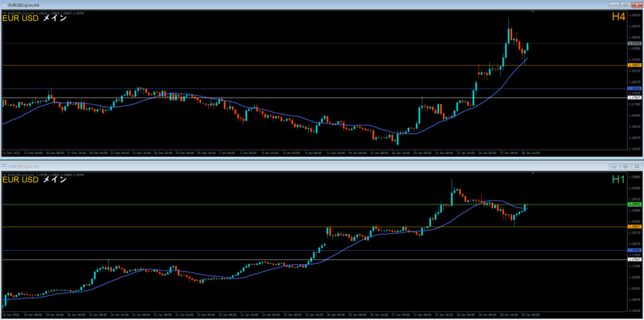Minimize the H1 chart window
This screenshot has width=644, height=320.
(615, 167)
